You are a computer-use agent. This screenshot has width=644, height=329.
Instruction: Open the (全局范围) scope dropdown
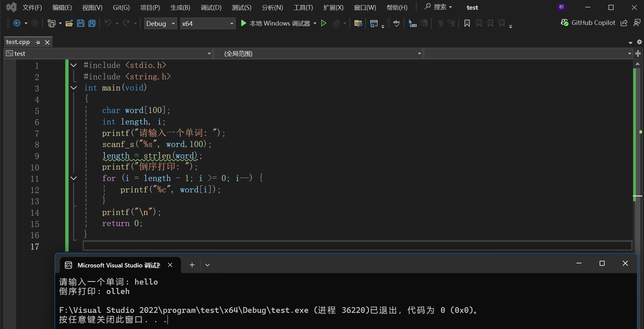(319, 53)
